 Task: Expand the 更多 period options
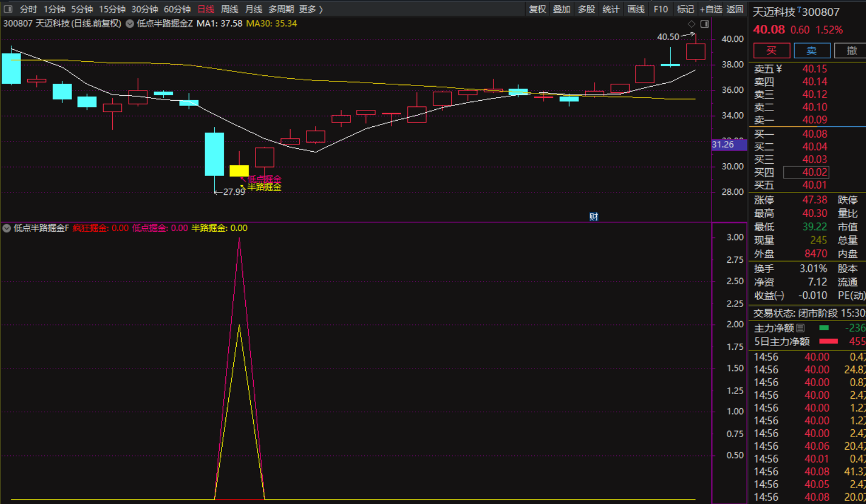pyautogui.click(x=311, y=9)
